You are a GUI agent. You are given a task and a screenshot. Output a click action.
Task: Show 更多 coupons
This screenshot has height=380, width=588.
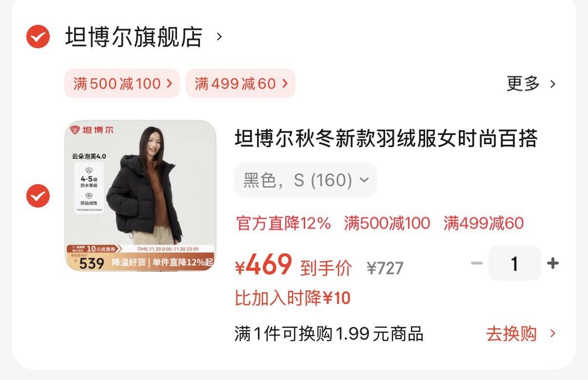point(523,84)
